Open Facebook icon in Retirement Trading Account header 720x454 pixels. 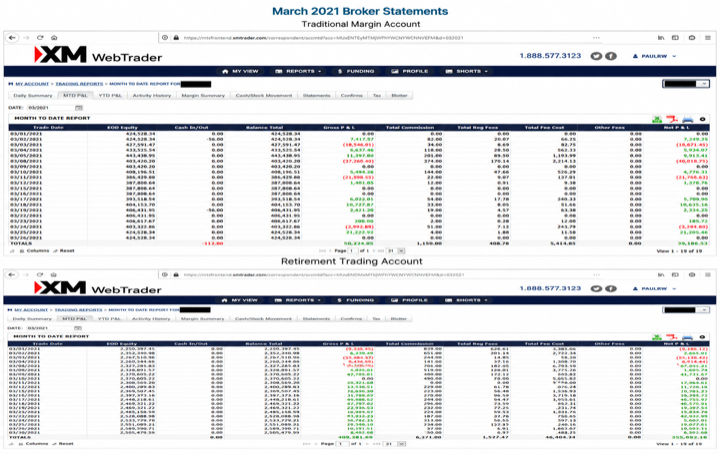click(x=610, y=288)
